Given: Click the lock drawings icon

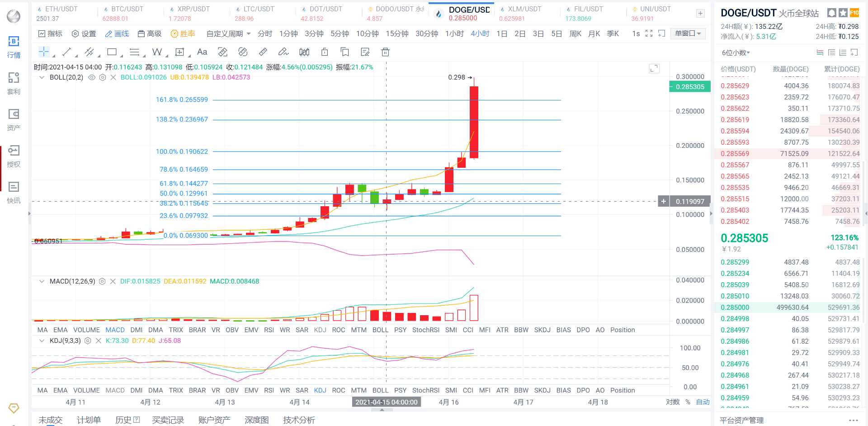Looking at the screenshot, I should 325,52.
